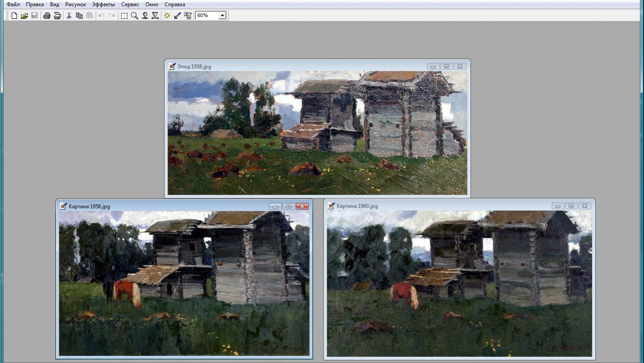Screen dimensions: 644x363
Task: Click the scanner icon in toolbar
Action: click(57, 16)
